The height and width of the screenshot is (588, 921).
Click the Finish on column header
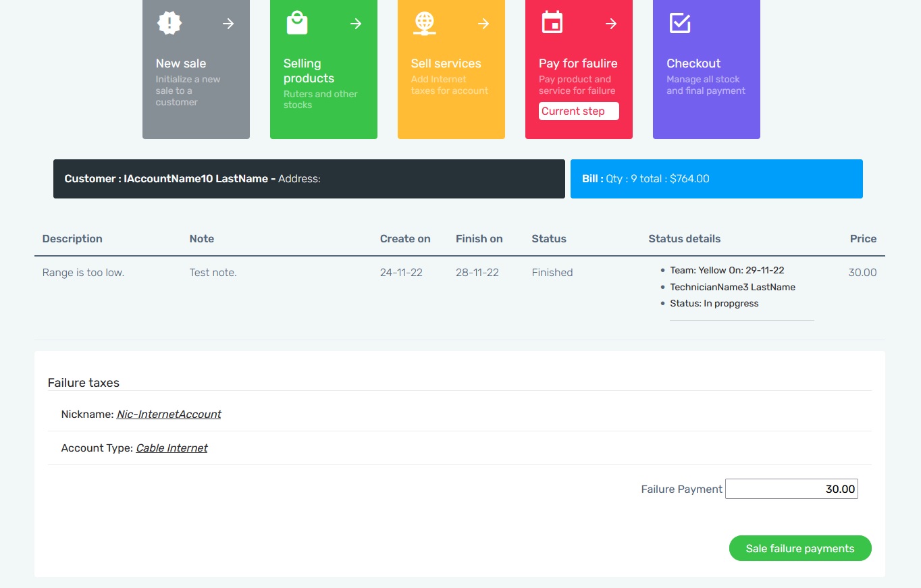point(479,238)
